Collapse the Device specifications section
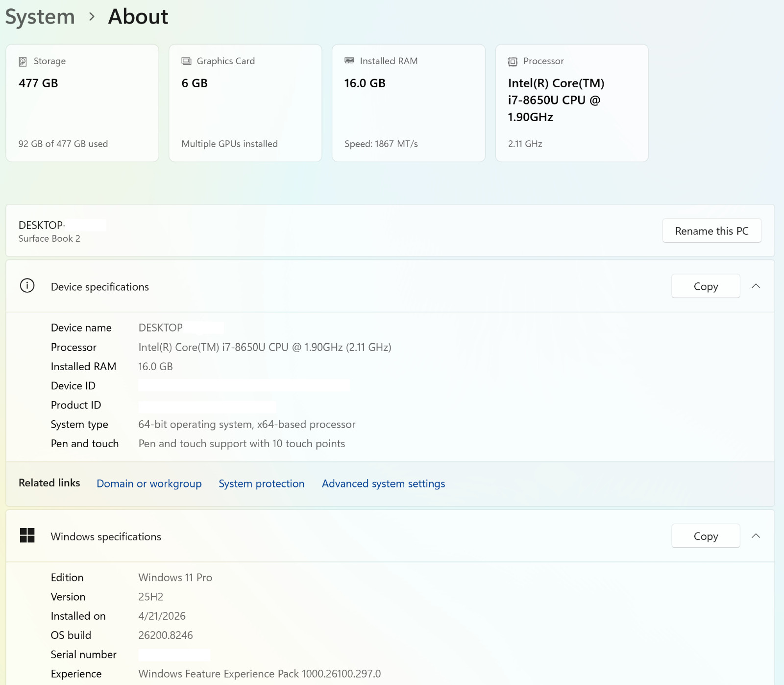The height and width of the screenshot is (685, 784). coord(756,286)
